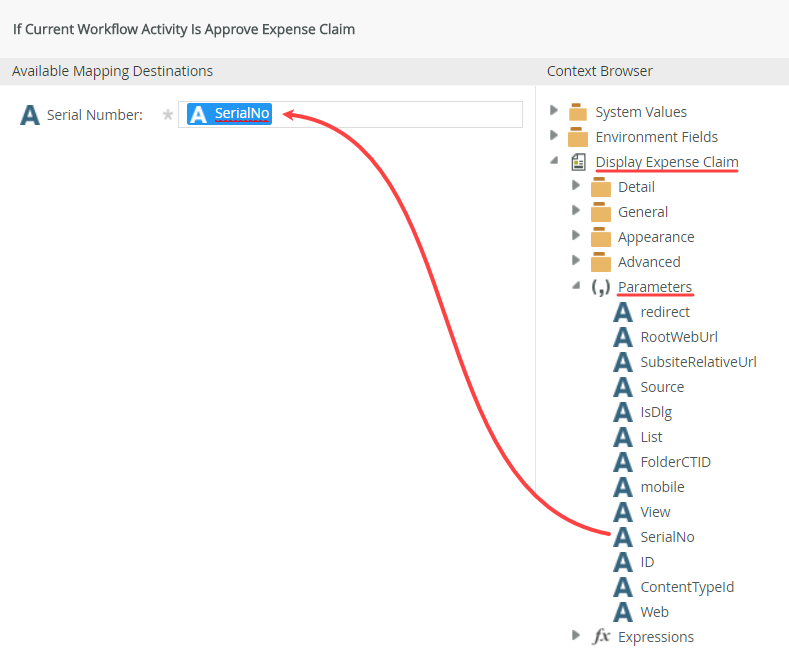Viewport: 789px width, 649px height.
Task: Click the text icon beside Web
Action: click(622, 612)
